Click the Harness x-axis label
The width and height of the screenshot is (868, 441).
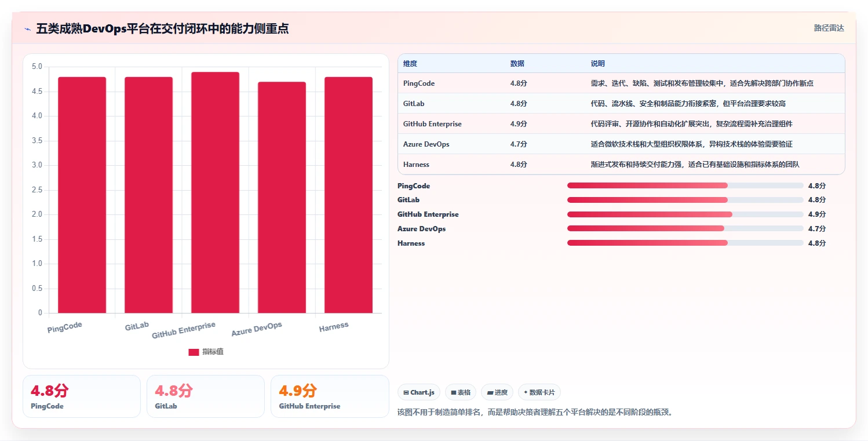[334, 327]
